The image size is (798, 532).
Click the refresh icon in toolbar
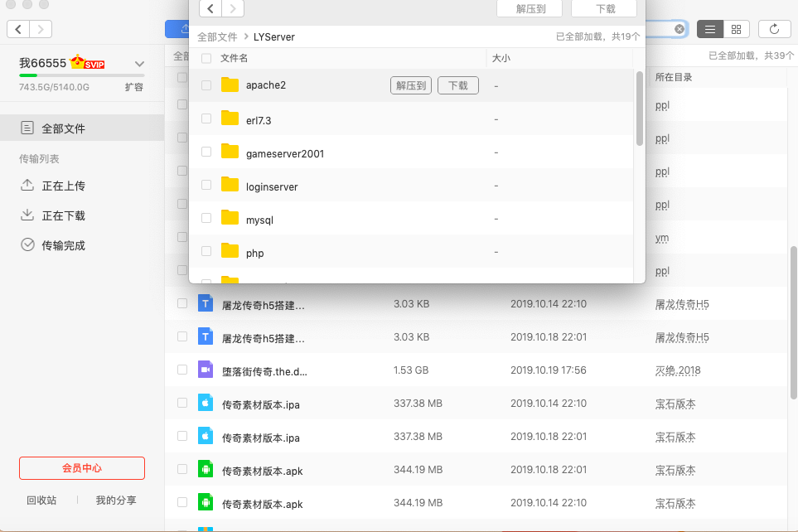[774, 29]
